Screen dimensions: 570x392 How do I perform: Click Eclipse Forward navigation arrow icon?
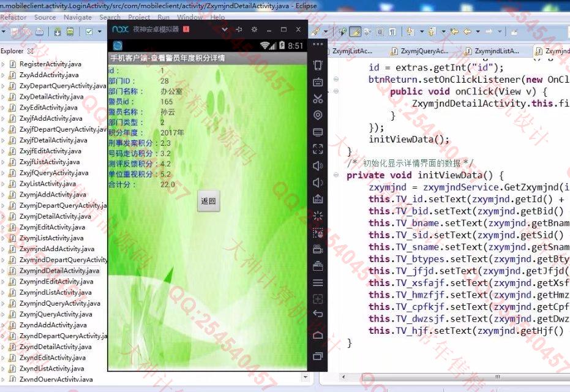click(489, 32)
